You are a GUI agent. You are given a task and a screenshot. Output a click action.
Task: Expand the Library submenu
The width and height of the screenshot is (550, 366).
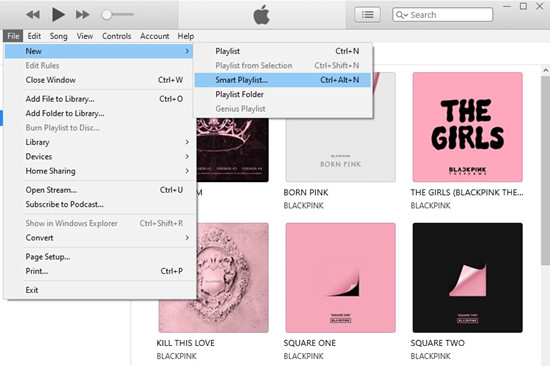(x=99, y=142)
